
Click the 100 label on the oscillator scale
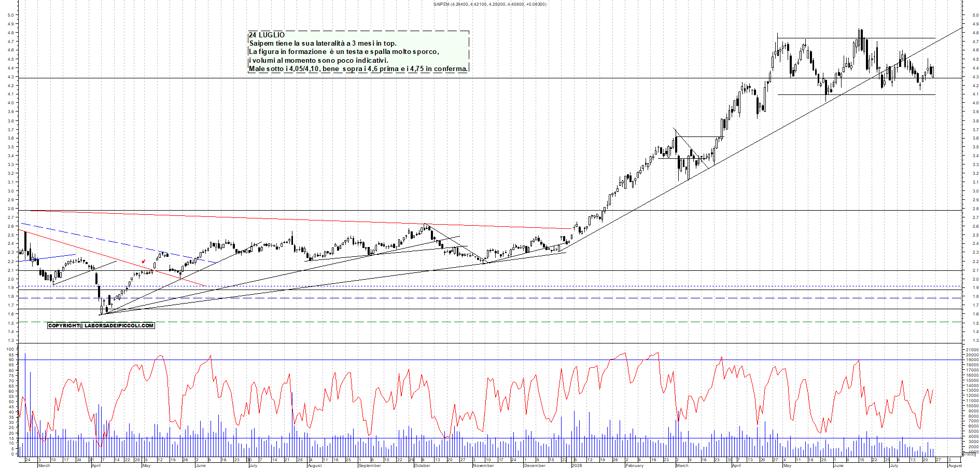click(x=10, y=349)
